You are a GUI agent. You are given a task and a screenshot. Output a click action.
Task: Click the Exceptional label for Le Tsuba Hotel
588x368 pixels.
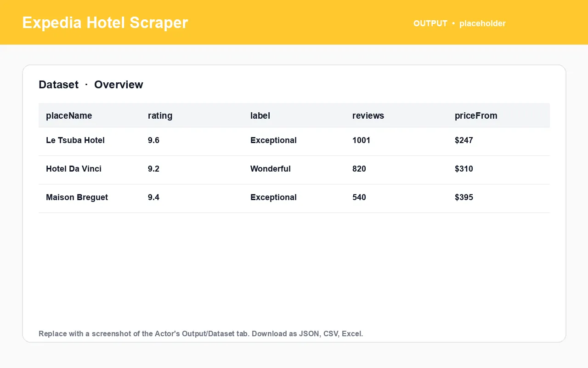[273, 140]
